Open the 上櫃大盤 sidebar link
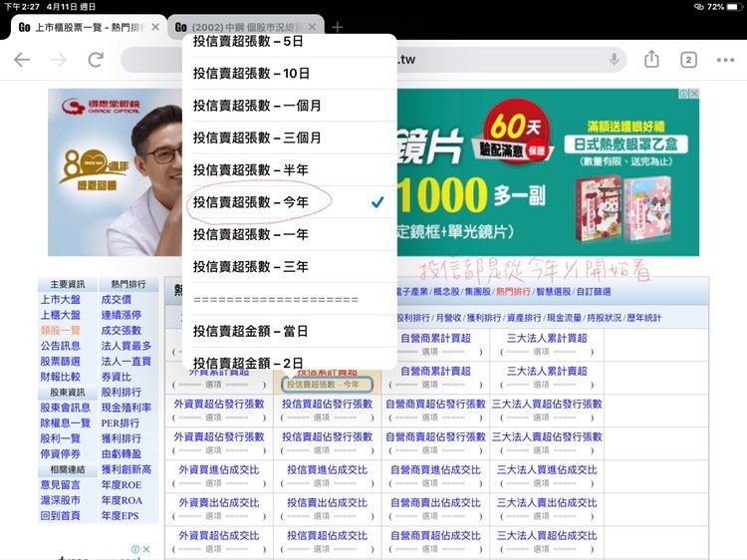 (x=61, y=315)
